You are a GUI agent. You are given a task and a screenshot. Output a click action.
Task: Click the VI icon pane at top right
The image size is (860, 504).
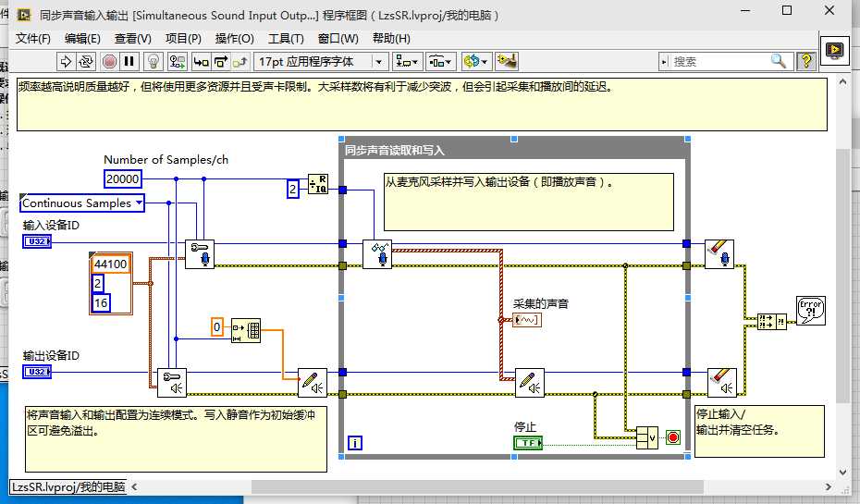tap(834, 51)
